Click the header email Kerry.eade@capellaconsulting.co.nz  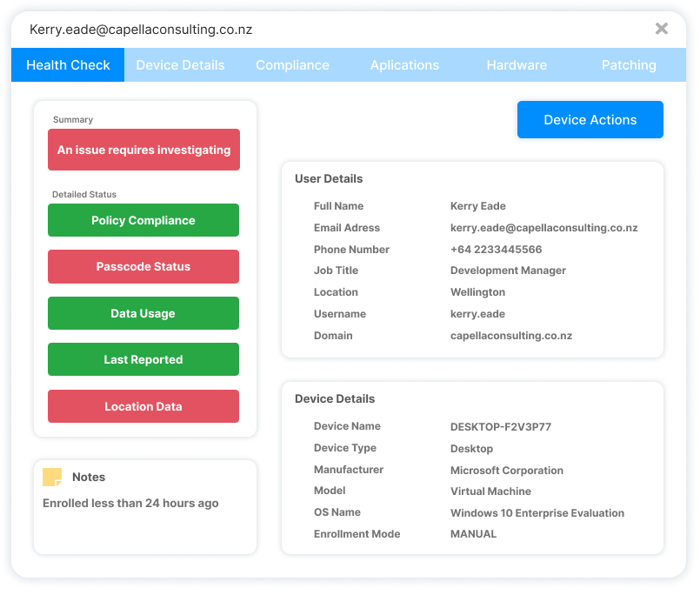(141, 30)
